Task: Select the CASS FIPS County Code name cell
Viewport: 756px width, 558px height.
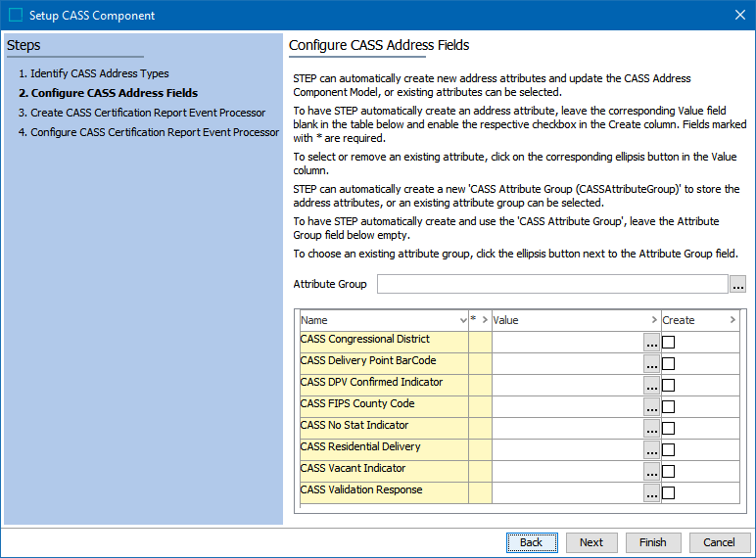Action: (x=384, y=406)
